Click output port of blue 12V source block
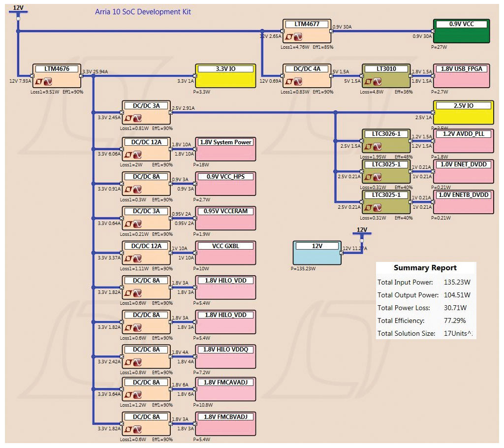Screen dimensions: 504x448 point(342,253)
